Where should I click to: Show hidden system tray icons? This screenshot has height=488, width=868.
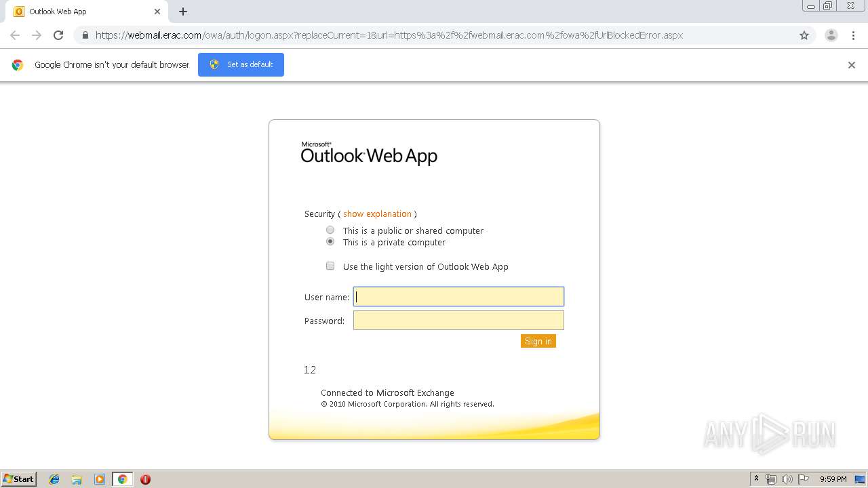coord(756,479)
